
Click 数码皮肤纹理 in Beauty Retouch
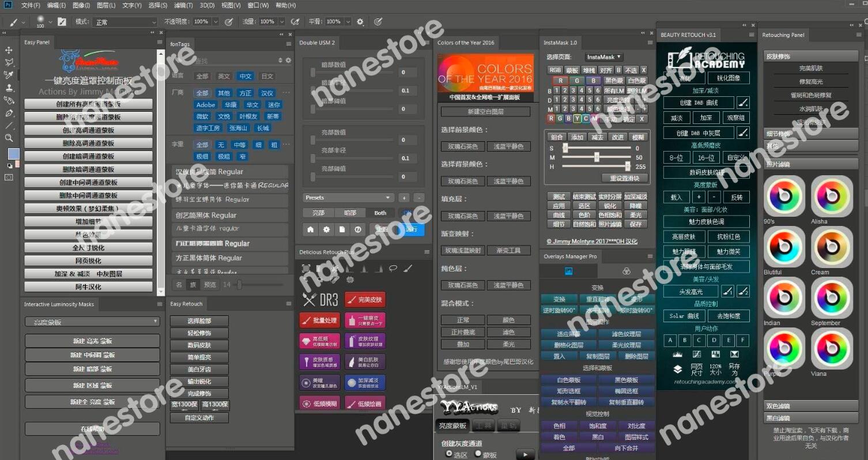tap(707, 172)
